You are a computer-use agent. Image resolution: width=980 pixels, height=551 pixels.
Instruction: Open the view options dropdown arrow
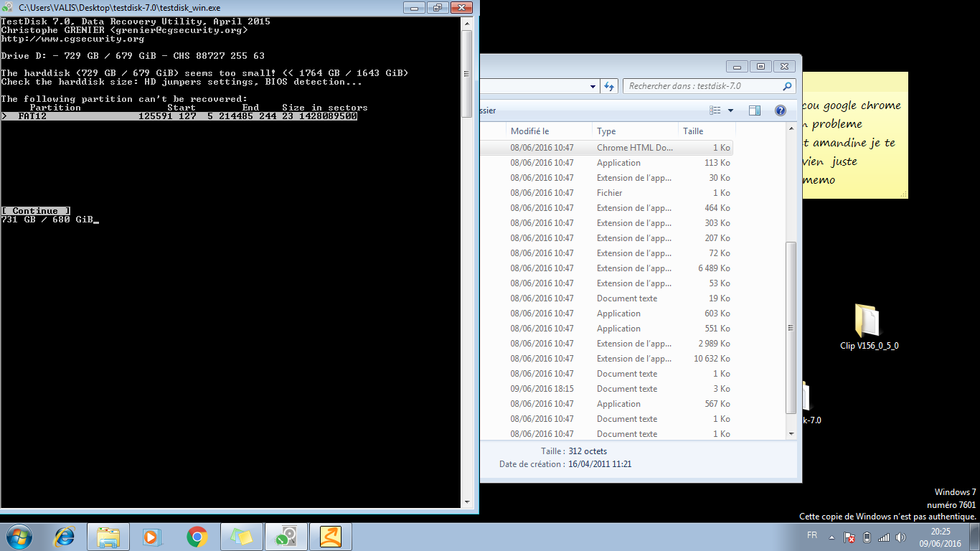point(730,110)
